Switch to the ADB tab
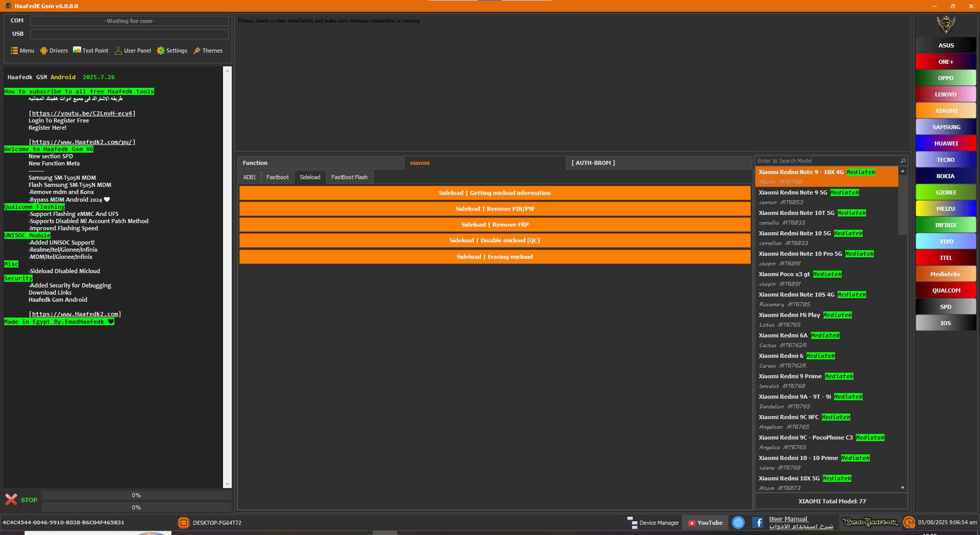Viewport: 980px width, 535px height. point(249,177)
